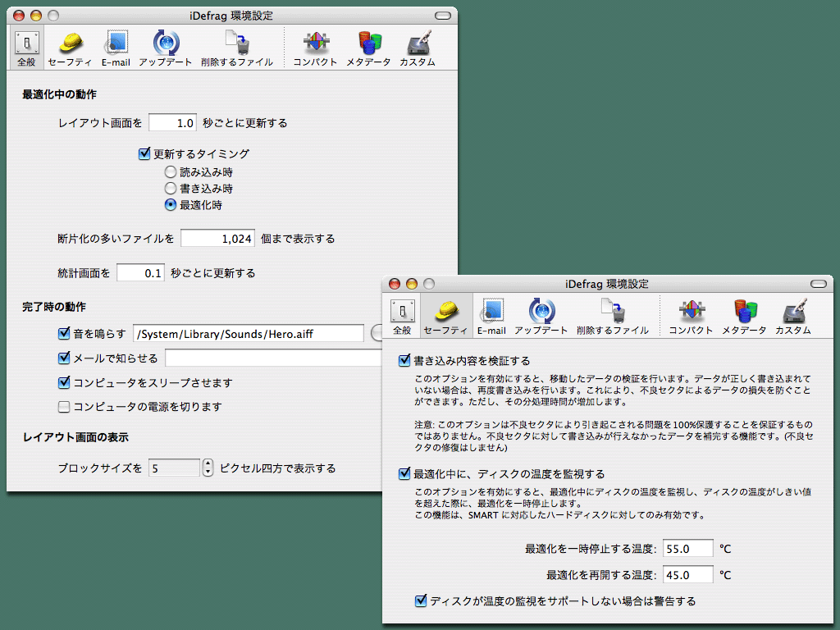
Task: Open コンパクト settings in front window
Action: [691, 317]
